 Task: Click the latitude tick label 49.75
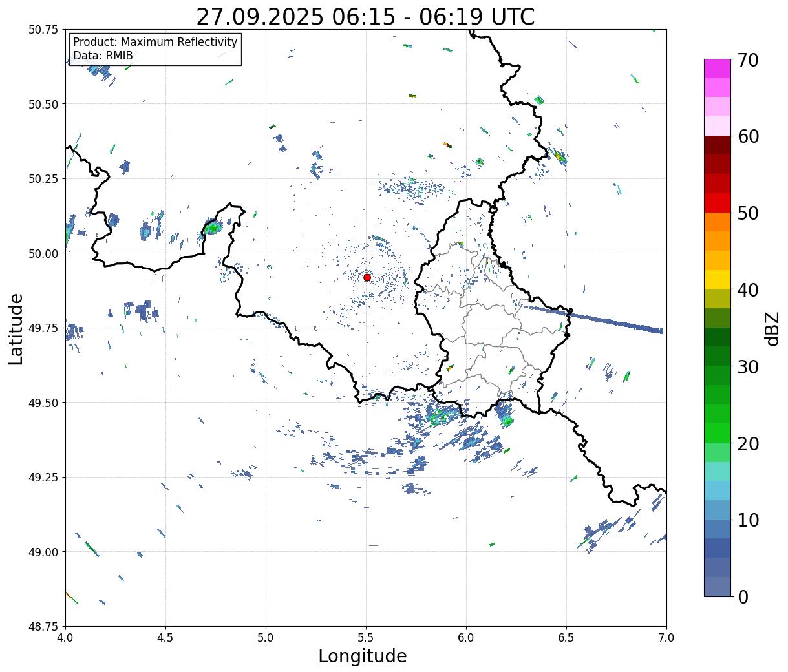click(43, 328)
